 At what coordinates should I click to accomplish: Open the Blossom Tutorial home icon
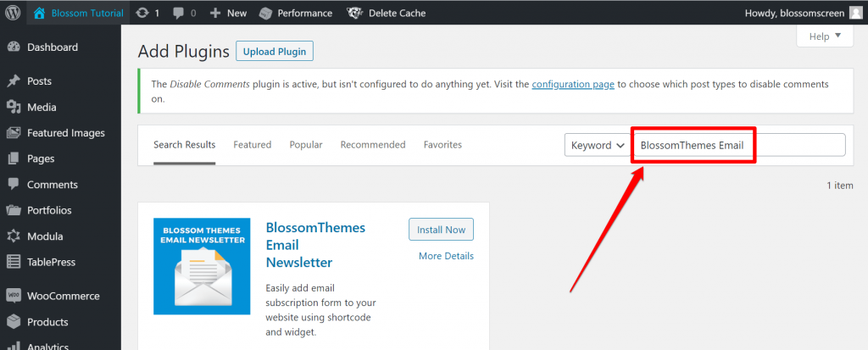[39, 13]
